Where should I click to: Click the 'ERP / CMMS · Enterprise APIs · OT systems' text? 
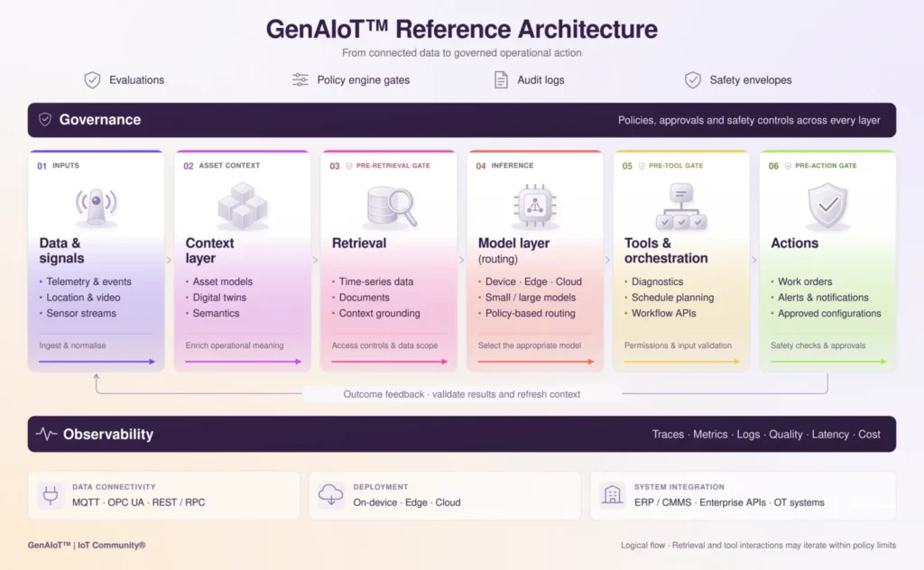pos(729,502)
